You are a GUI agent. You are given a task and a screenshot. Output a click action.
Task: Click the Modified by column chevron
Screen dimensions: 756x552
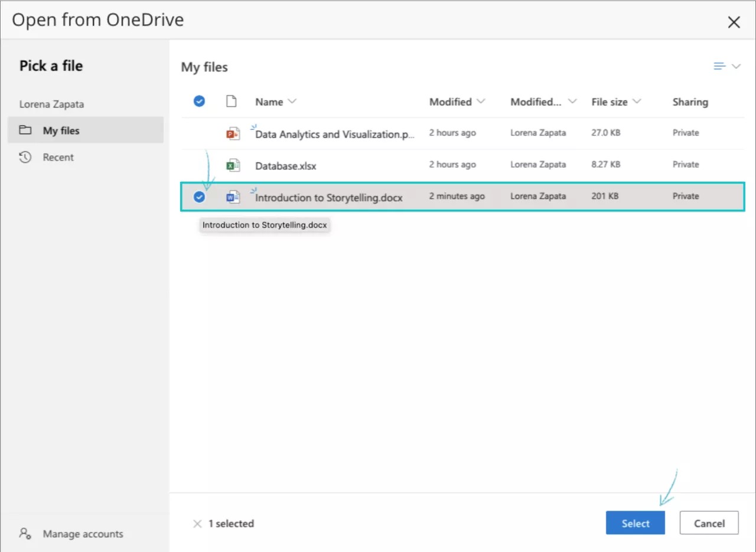coord(572,101)
